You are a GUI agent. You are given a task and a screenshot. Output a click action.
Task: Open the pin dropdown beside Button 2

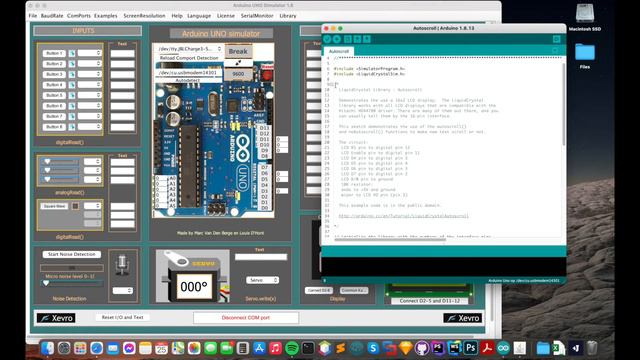click(89, 63)
